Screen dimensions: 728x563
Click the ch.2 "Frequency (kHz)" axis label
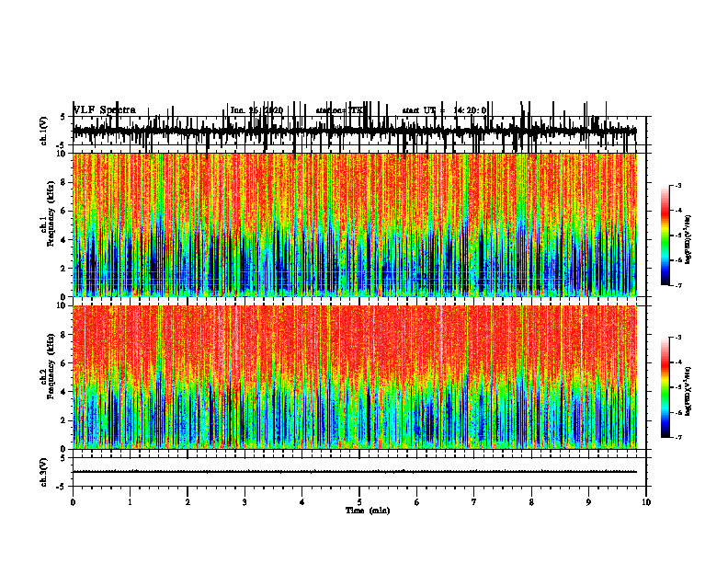click(51, 366)
